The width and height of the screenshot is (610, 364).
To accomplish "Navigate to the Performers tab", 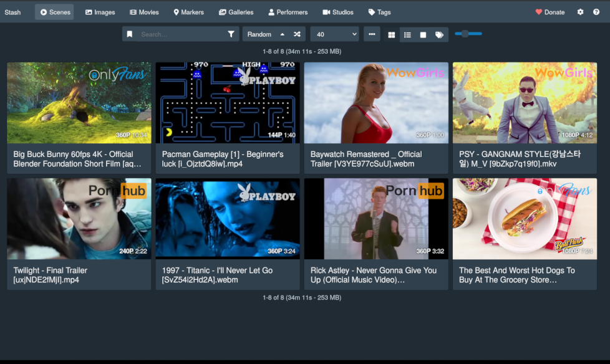I will (288, 12).
